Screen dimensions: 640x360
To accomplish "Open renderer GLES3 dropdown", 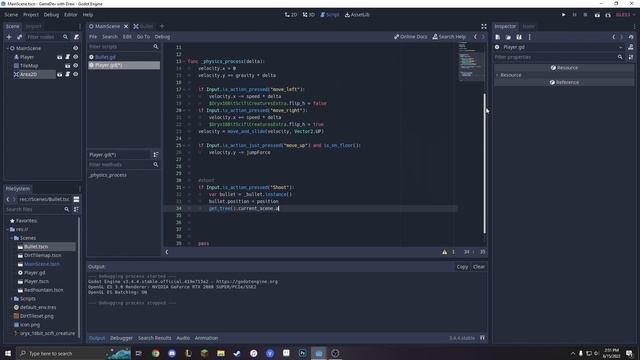I will point(625,15).
